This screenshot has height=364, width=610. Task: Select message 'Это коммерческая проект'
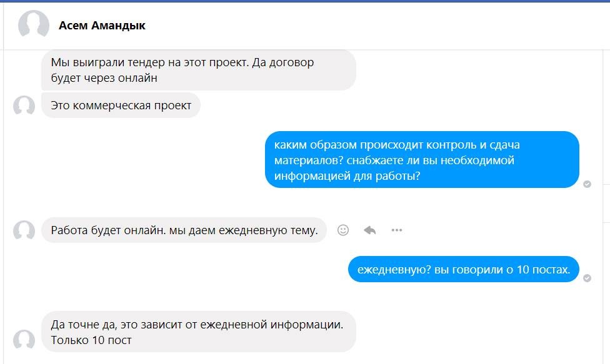(x=121, y=106)
